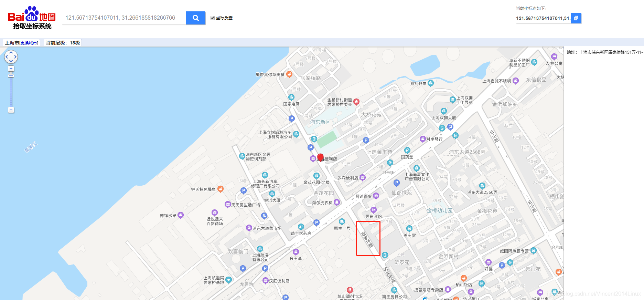Image resolution: width=644 pixels, height=300 pixels.
Task: Click the 鸿新不锈钢制品加工厂 marker icon
Action: tap(534, 62)
